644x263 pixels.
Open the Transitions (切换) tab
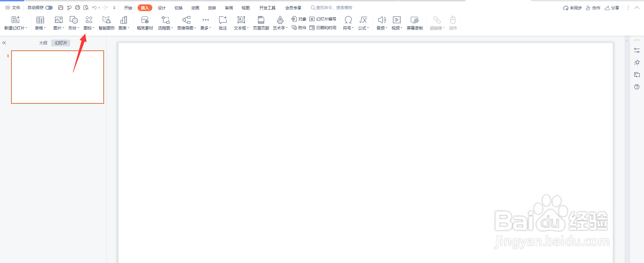point(179,8)
